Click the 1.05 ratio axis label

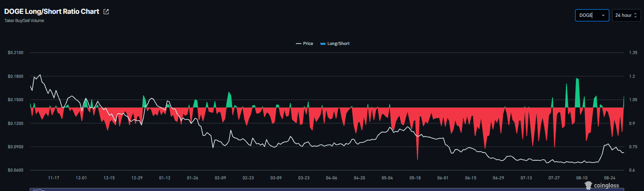pyautogui.click(x=633, y=100)
